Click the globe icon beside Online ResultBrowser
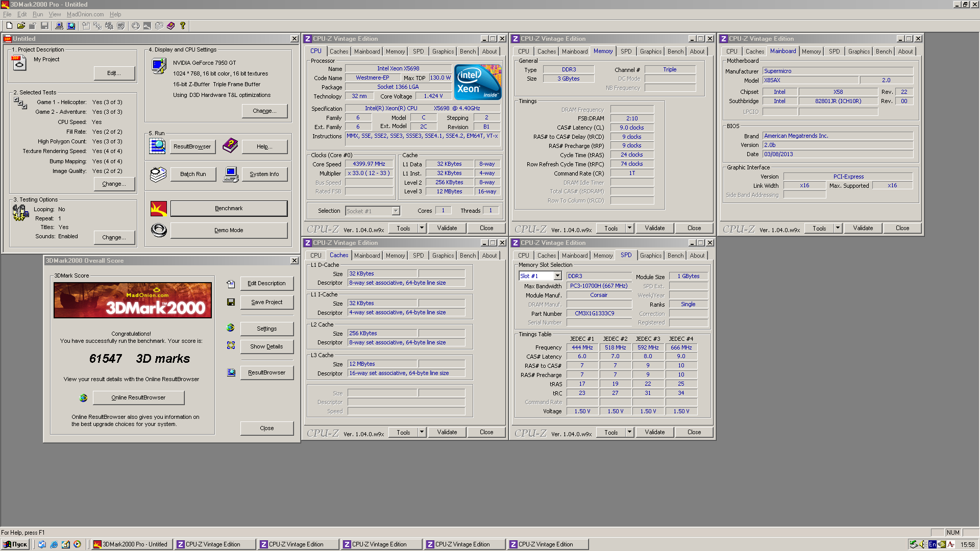Screen dimensions: 980x551 [x=83, y=397]
